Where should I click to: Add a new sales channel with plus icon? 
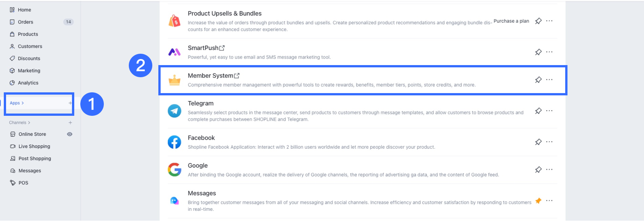tap(70, 123)
